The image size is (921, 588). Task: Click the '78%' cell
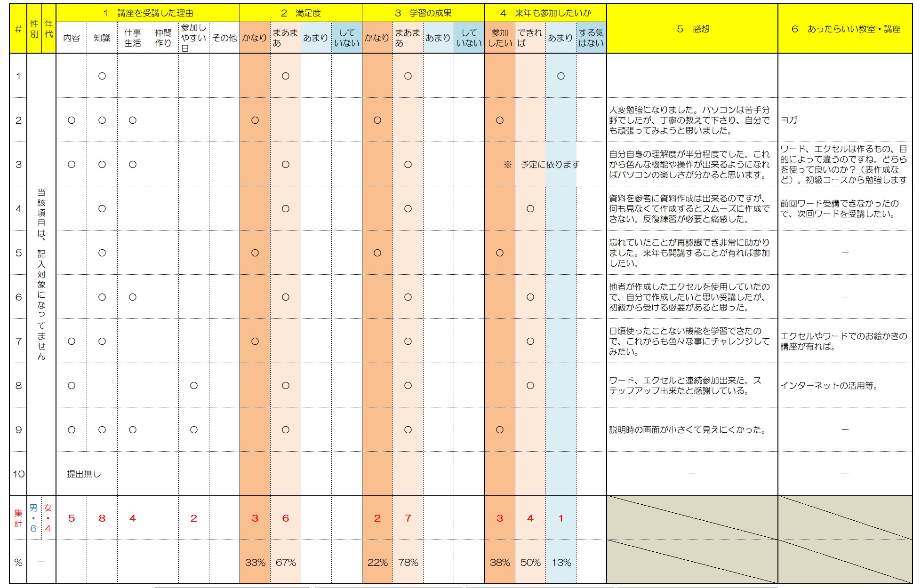click(x=408, y=562)
